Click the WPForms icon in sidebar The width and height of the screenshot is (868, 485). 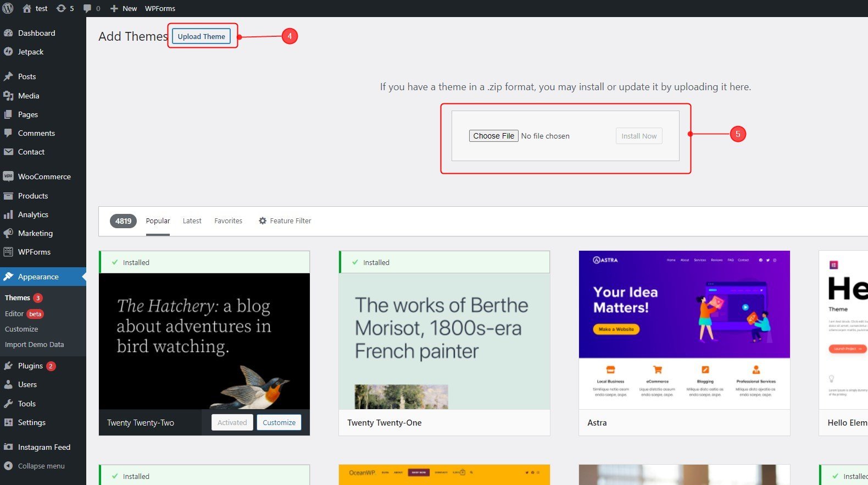coord(8,252)
